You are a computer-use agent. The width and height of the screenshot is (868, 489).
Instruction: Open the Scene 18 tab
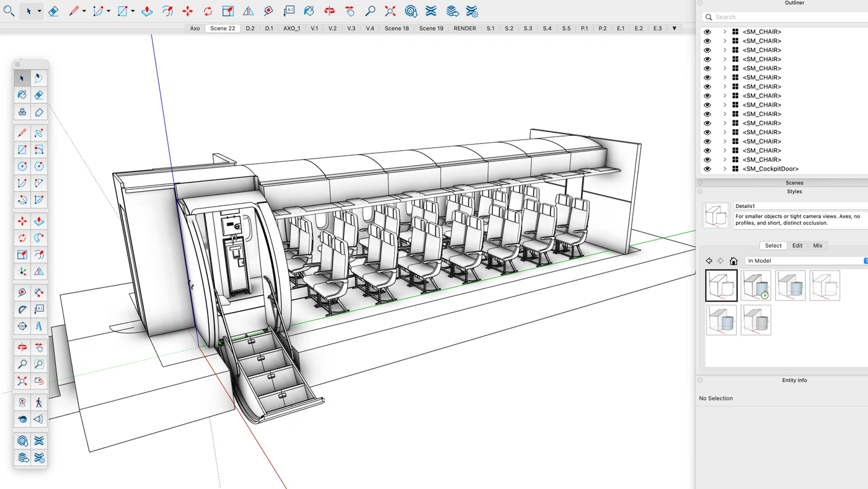click(x=397, y=29)
